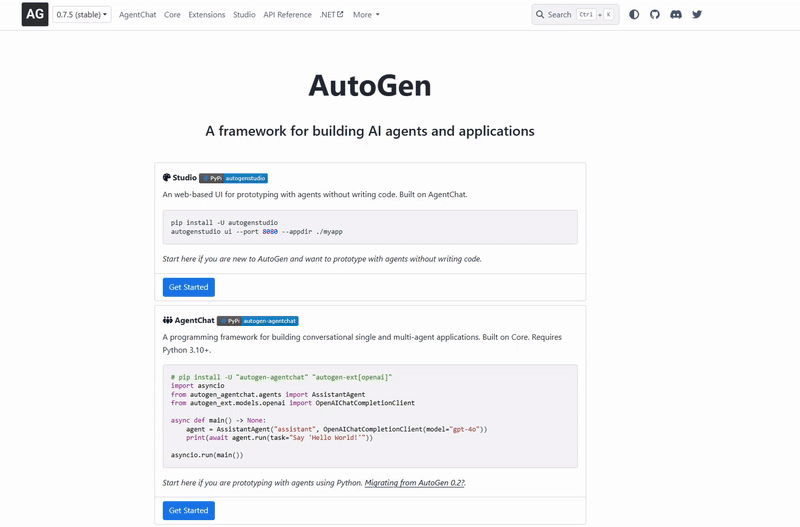Open the .NET external link

[331, 15]
